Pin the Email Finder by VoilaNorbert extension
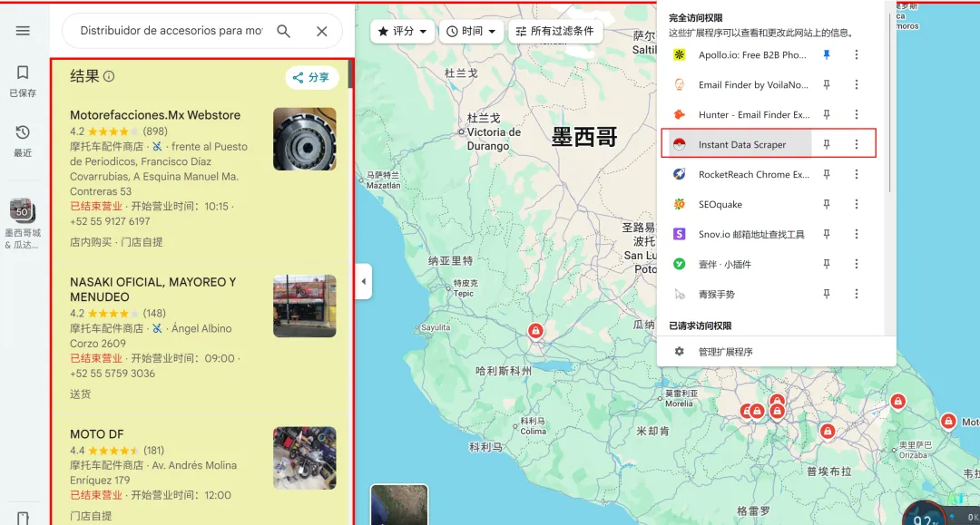This screenshot has width=980, height=525. tap(827, 85)
